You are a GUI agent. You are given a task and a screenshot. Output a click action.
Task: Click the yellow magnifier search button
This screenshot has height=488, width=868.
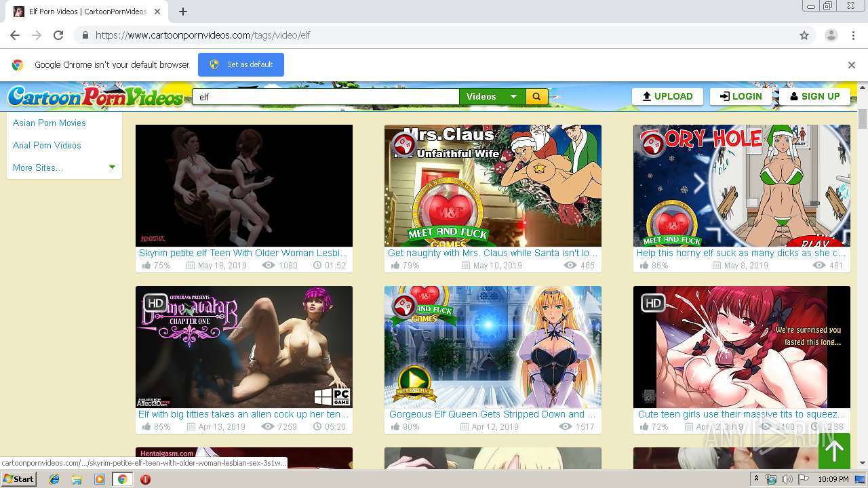coord(536,97)
